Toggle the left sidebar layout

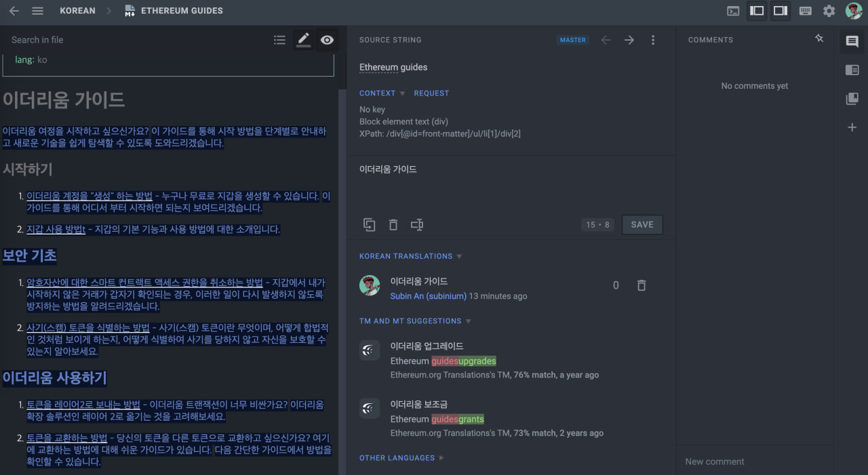click(x=757, y=11)
